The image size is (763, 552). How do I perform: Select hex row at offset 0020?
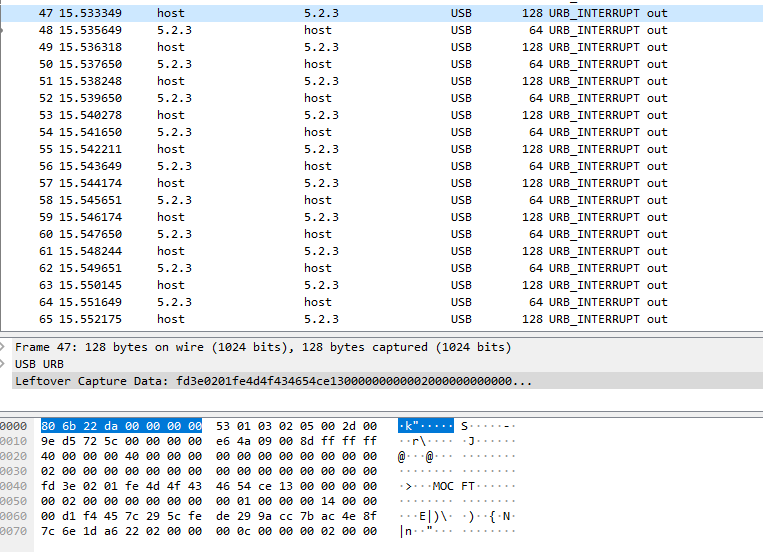click(209, 457)
